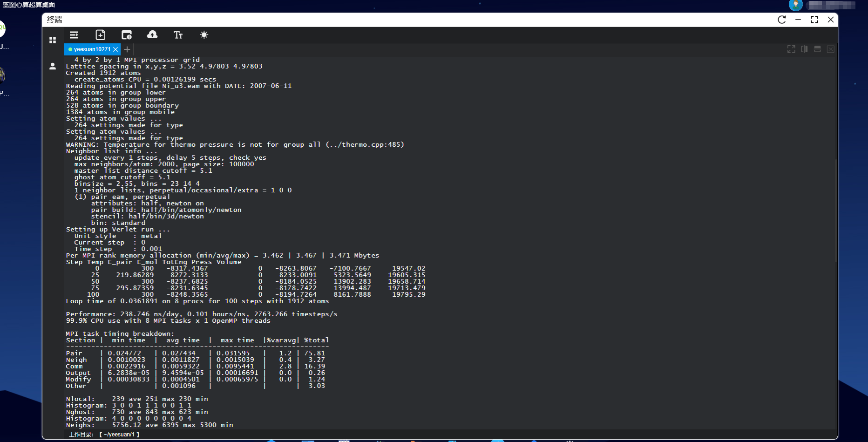Click the user profile icon in sidebar
The width and height of the screenshot is (868, 442).
click(53, 66)
